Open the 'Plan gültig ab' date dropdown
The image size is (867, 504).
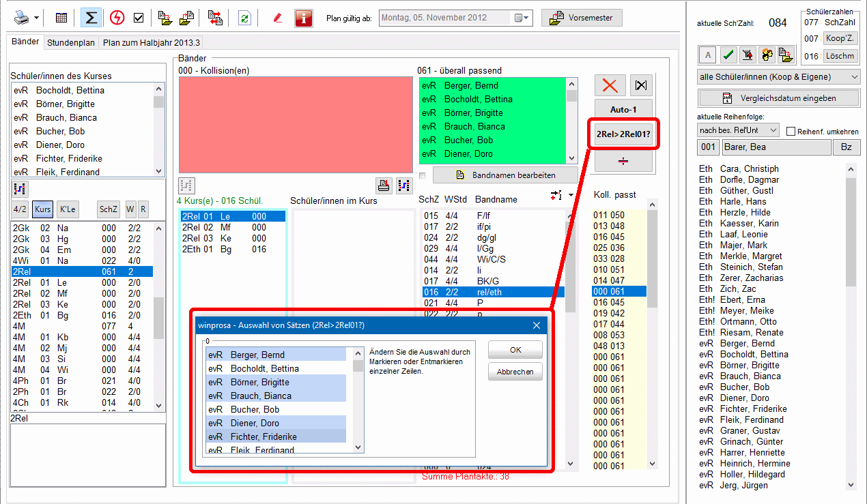[522, 18]
